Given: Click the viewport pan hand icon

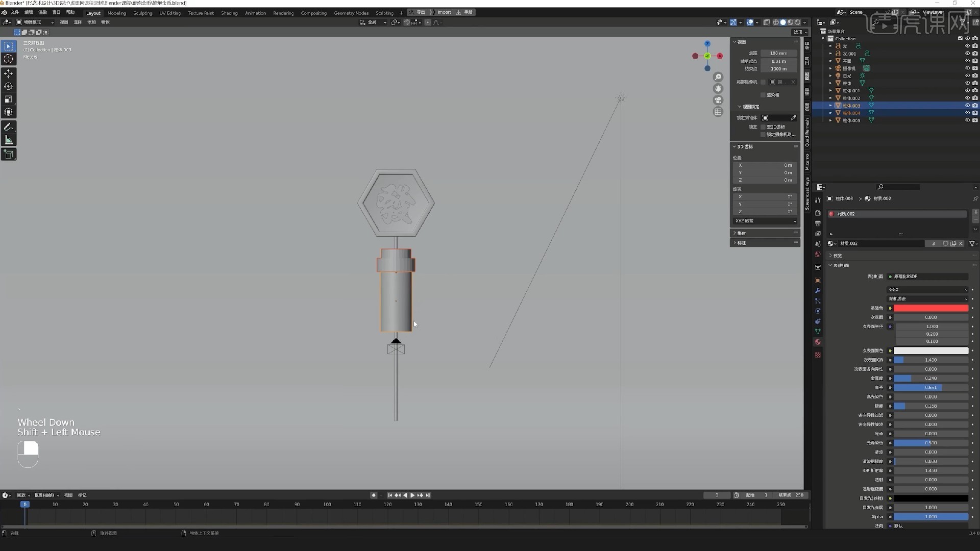Looking at the screenshot, I should (718, 89).
